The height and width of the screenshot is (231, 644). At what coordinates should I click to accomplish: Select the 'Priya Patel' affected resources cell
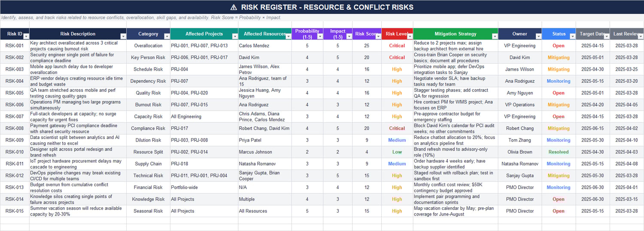click(x=265, y=140)
